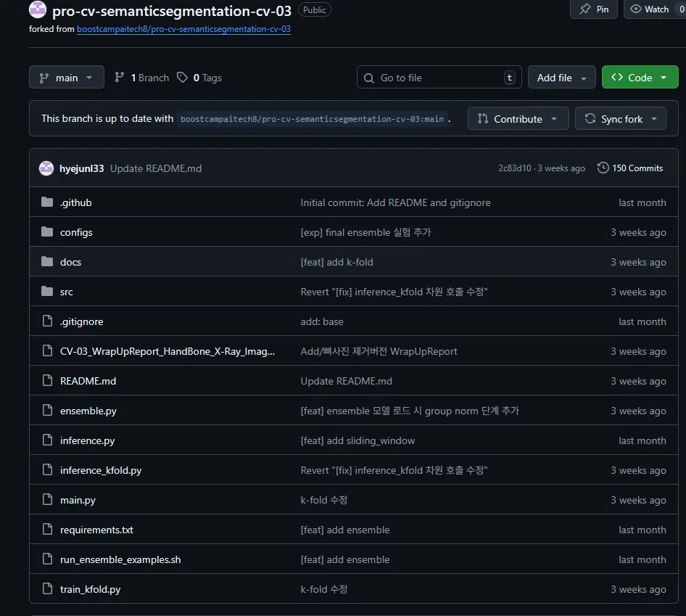
Task: Click the clock icon beside 150 Commits
Action: (x=603, y=168)
